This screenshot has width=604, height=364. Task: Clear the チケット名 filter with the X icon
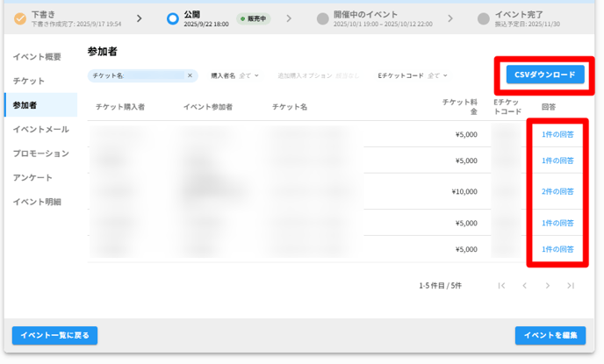pyautogui.click(x=190, y=75)
